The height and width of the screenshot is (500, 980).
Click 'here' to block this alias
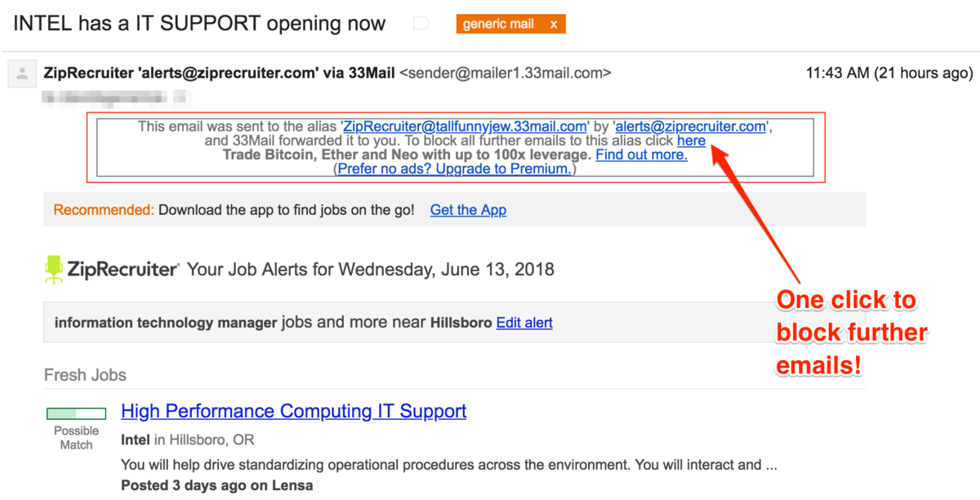[691, 141]
